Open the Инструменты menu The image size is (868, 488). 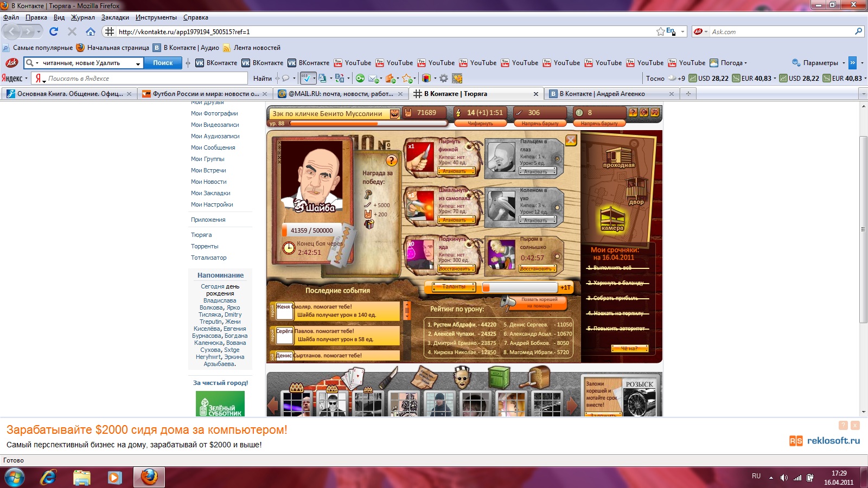pyautogui.click(x=156, y=17)
